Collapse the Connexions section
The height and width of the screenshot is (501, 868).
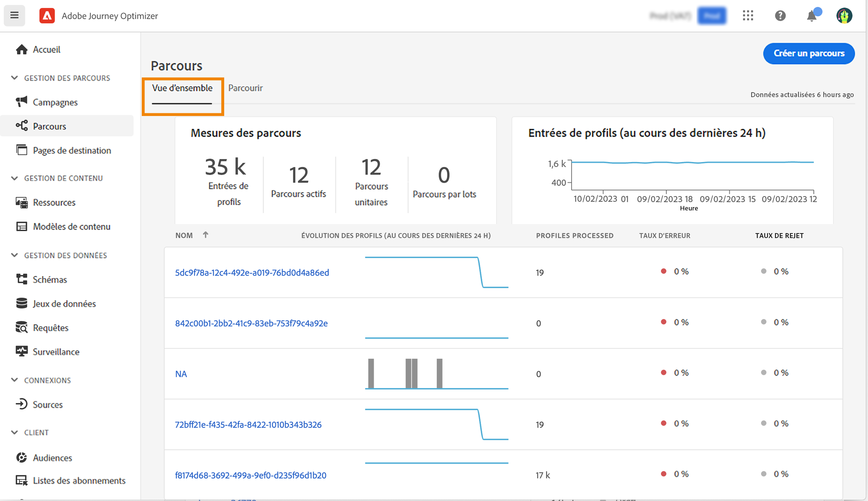click(14, 380)
